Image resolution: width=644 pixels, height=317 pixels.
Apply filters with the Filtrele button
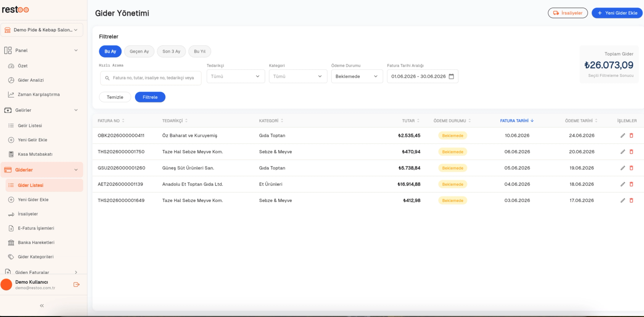(150, 97)
